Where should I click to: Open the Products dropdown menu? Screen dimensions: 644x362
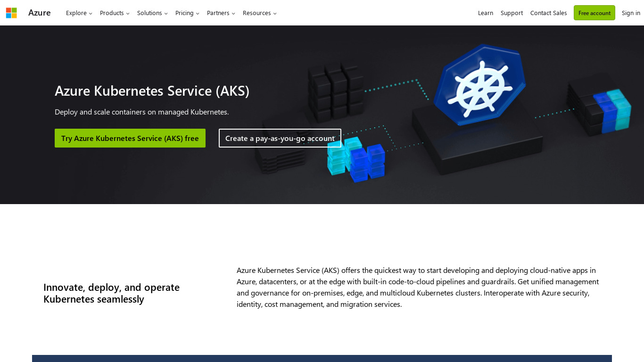tap(115, 13)
